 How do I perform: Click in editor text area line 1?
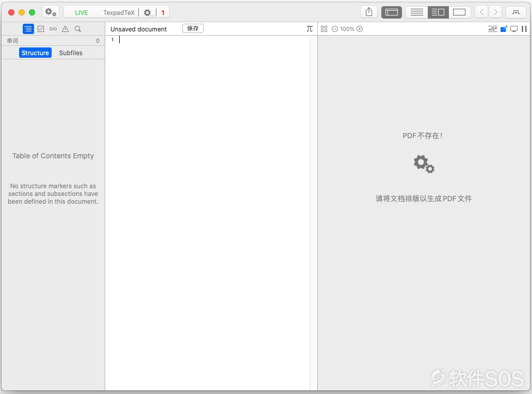214,40
